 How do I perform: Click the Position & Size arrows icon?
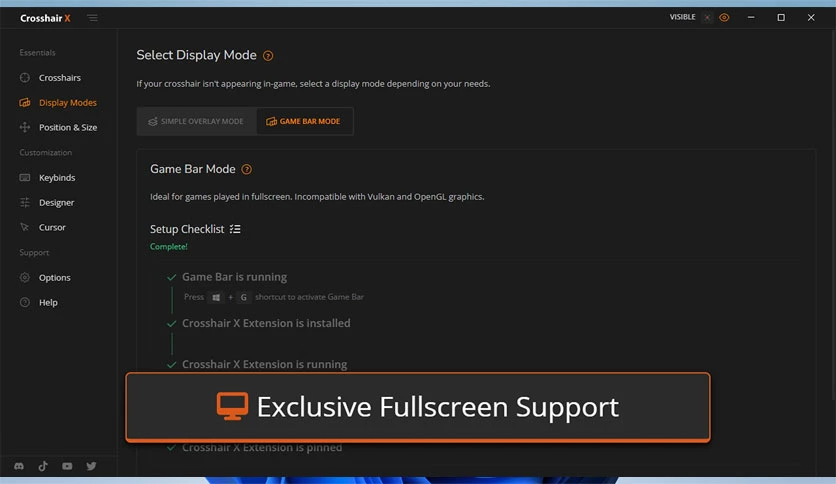tap(25, 127)
